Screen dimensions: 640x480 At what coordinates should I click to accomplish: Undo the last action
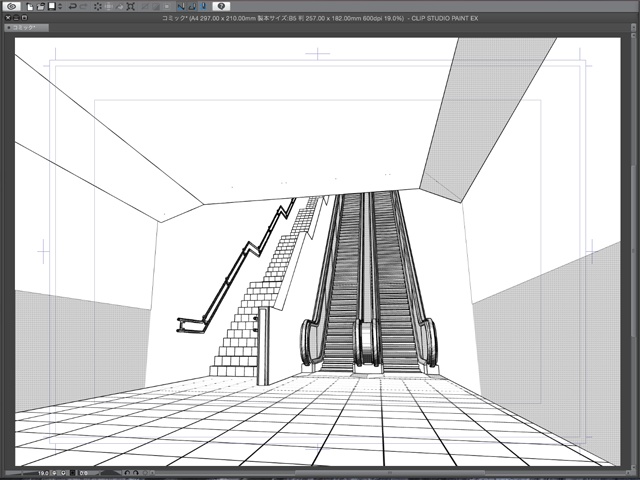[73, 7]
